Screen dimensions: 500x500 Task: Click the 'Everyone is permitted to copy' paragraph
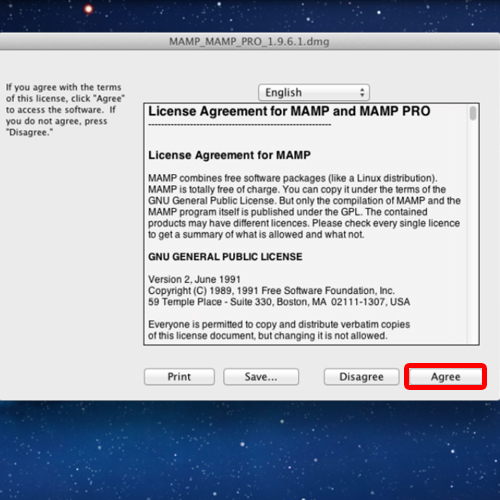click(279, 330)
